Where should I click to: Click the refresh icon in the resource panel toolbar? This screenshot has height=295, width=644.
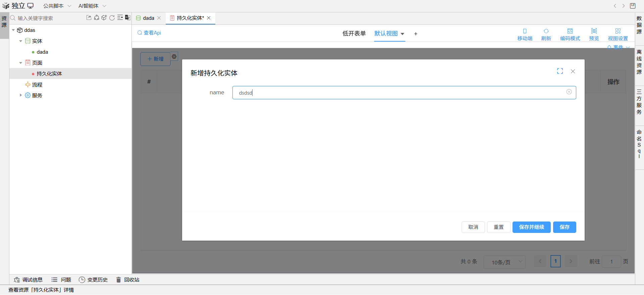coord(112,18)
